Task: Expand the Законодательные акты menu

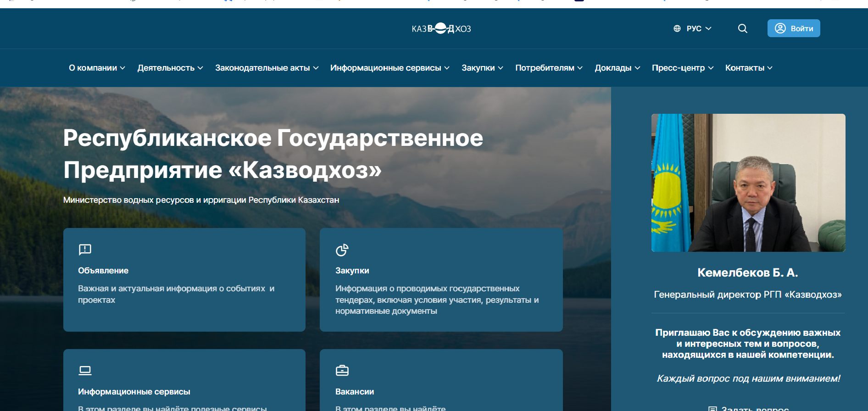Action: (266, 68)
